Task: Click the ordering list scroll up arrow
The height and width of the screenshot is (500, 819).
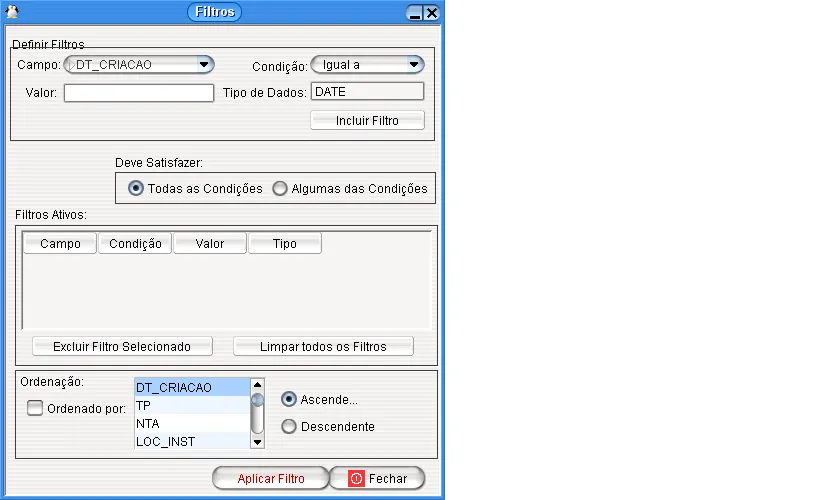Action: 257,385
